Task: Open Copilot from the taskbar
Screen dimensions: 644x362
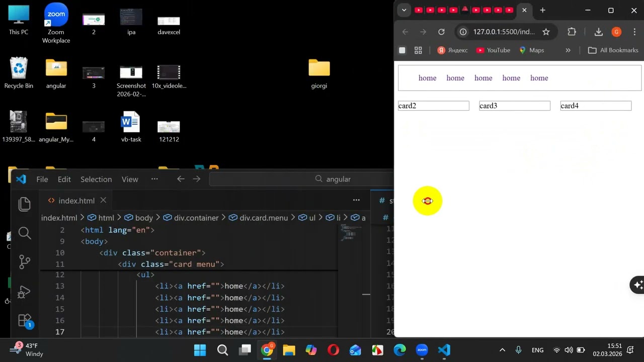Action: pos(311,350)
